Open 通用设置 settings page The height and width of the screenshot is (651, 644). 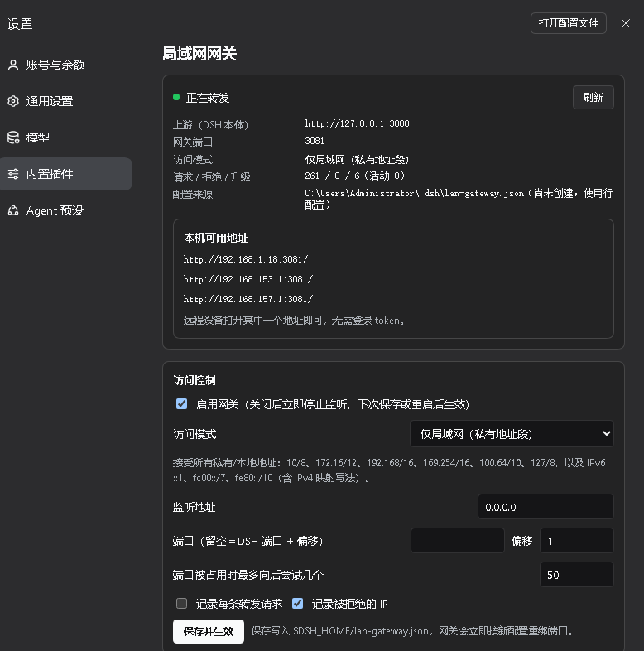[66, 101]
